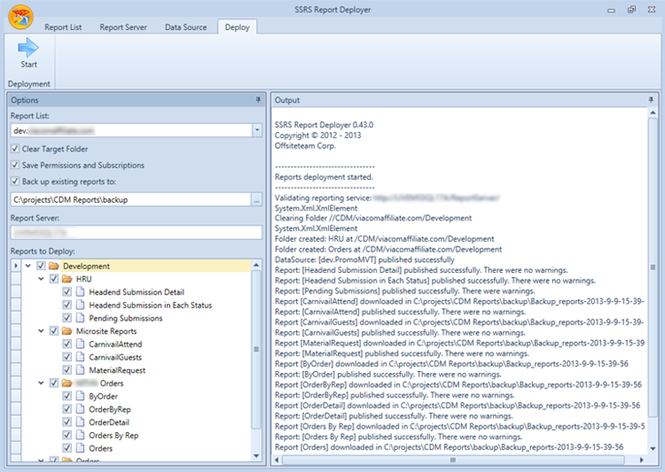665x472 pixels.
Task: Click the Output scroll up arrow
Action: 653,113
